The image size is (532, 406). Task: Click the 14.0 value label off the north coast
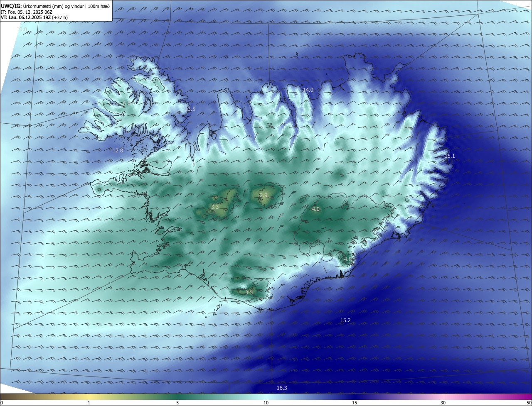(308, 90)
